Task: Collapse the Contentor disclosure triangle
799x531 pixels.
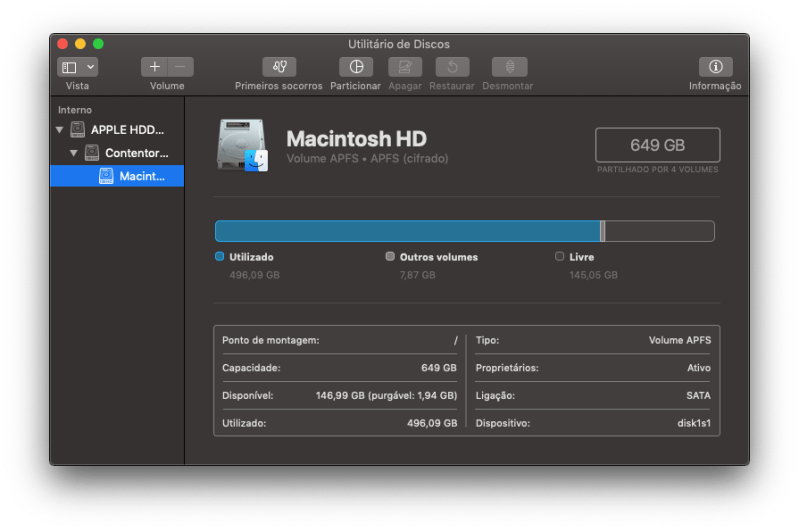Action: [x=73, y=153]
